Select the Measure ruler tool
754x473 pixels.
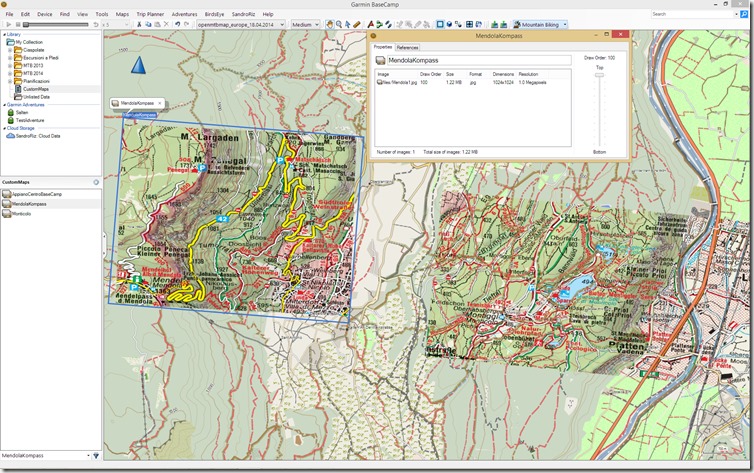pyautogui.click(x=357, y=24)
